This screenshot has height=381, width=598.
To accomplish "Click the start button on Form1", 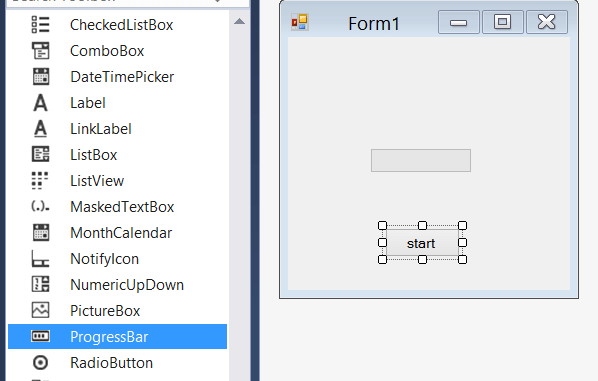I will pyautogui.click(x=422, y=243).
